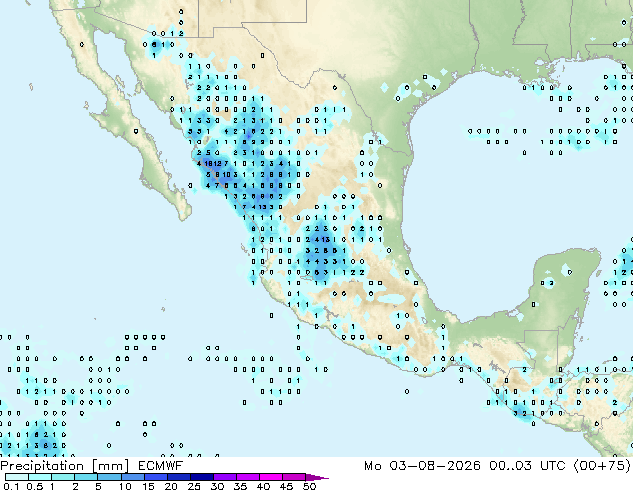This screenshot has width=634, height=490.
Task: Click the "50" legend scale label
Action: point(309,486)
